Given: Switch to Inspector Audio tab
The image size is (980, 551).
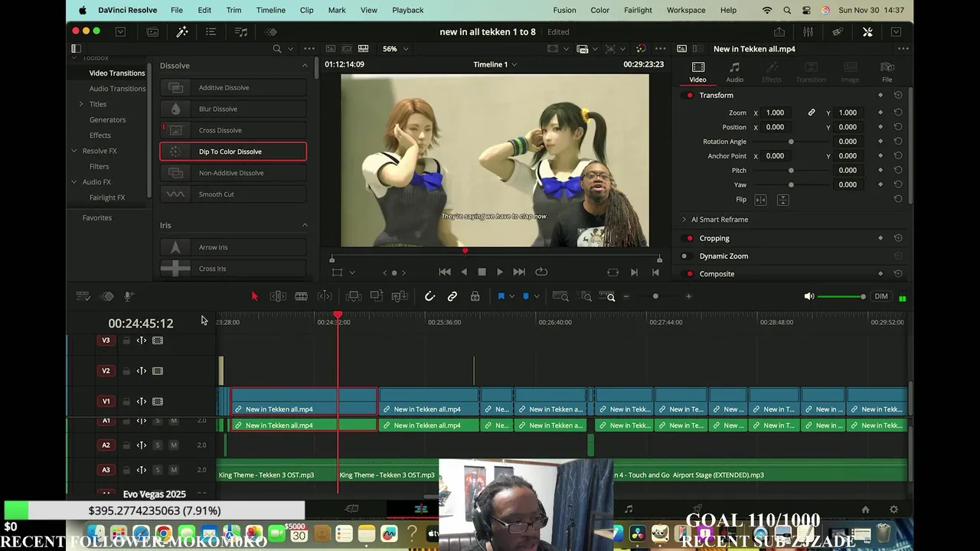Looking at the screenshot, I should (734, 72).
